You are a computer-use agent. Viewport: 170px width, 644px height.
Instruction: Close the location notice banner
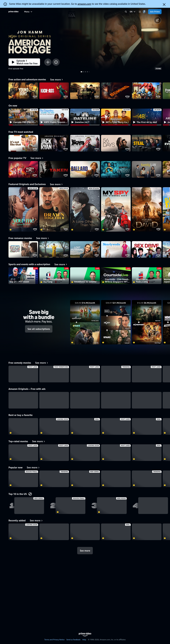tap(164, 4)
